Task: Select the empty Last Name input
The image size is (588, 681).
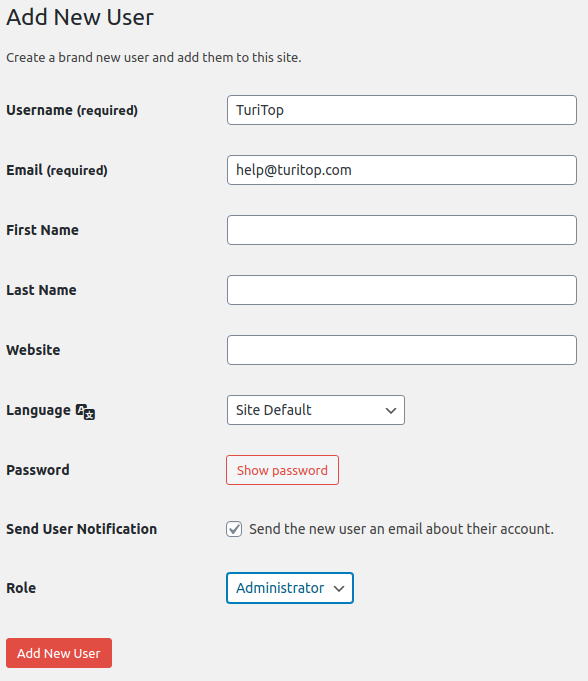Action: pos(402,290)
